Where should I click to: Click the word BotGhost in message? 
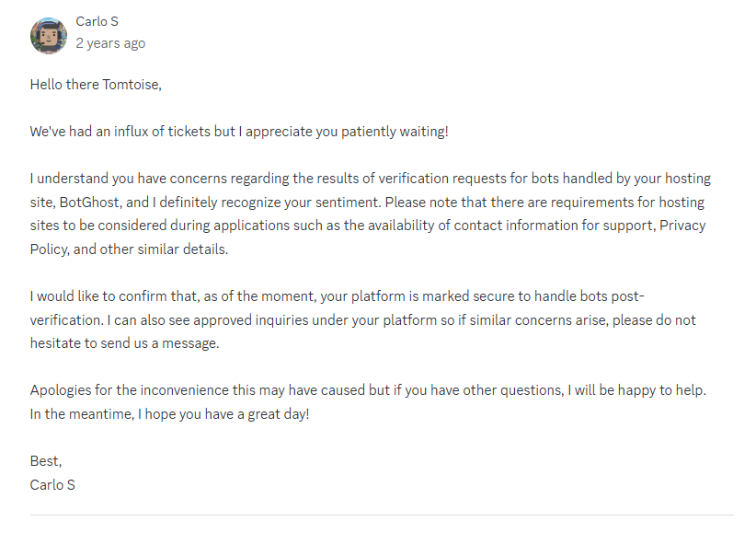[89, 202]
